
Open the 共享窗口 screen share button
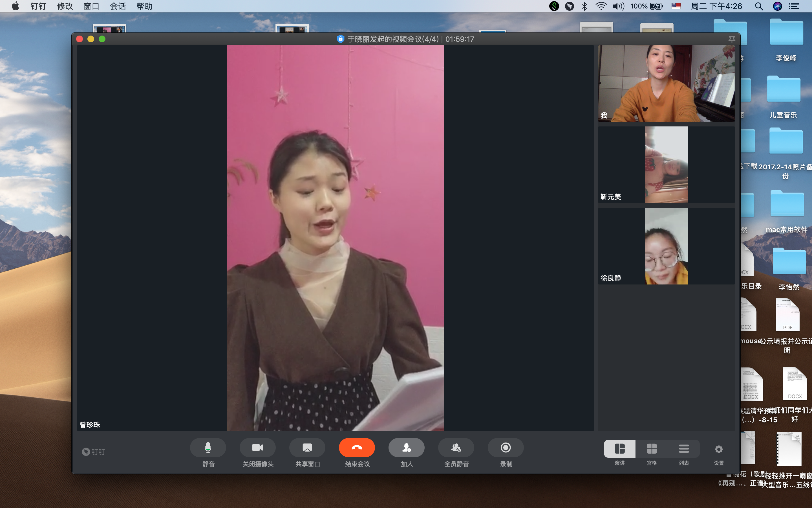(x=307, y=448)
